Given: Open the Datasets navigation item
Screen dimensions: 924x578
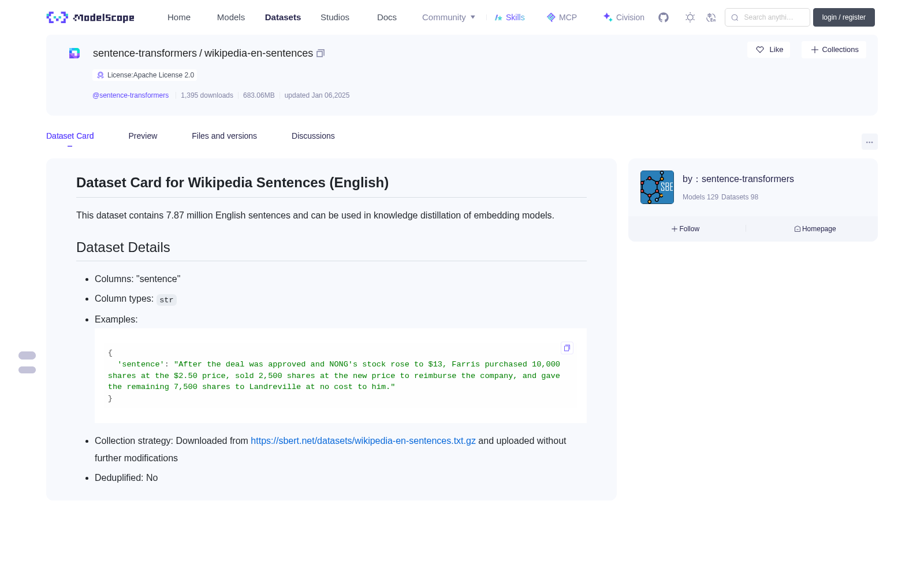Looking at the screenshot, I should click(283, 17).
